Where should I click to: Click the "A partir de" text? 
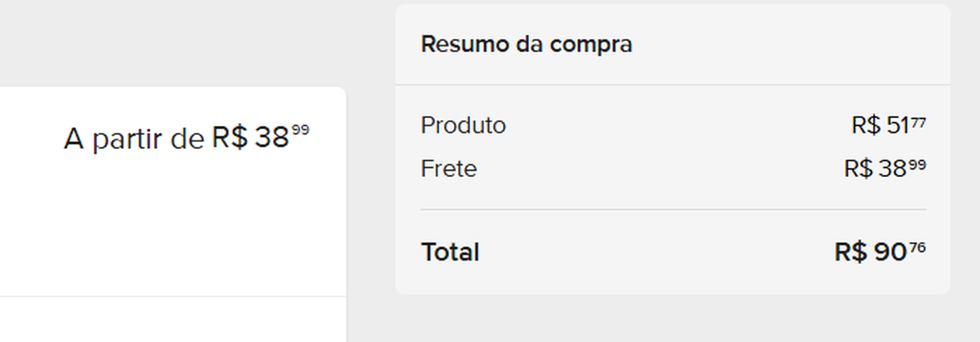coord(134,139)
